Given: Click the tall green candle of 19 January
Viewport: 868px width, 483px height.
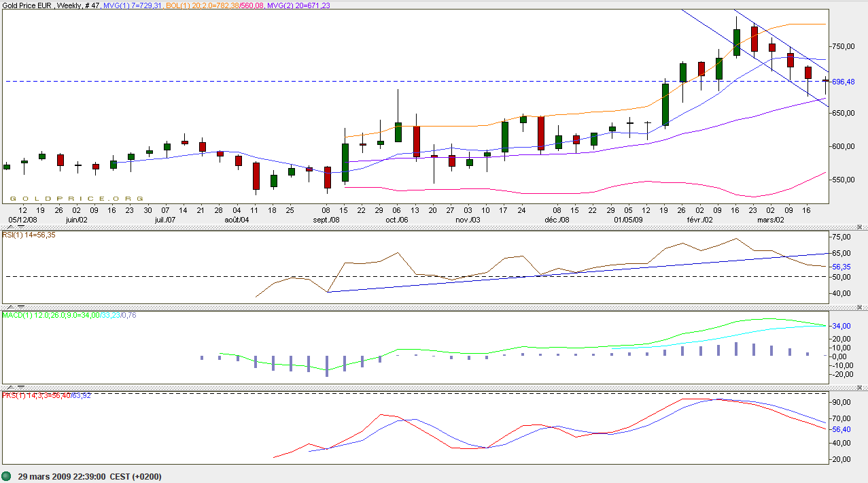Looking at the screenshot, I should point(665,103).
